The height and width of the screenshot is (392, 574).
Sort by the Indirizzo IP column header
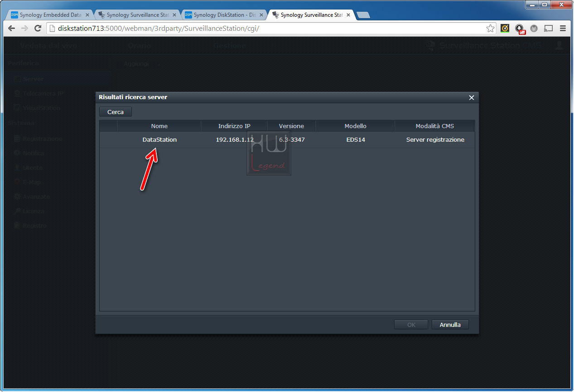pyautogui.click(x=234, y=126)
